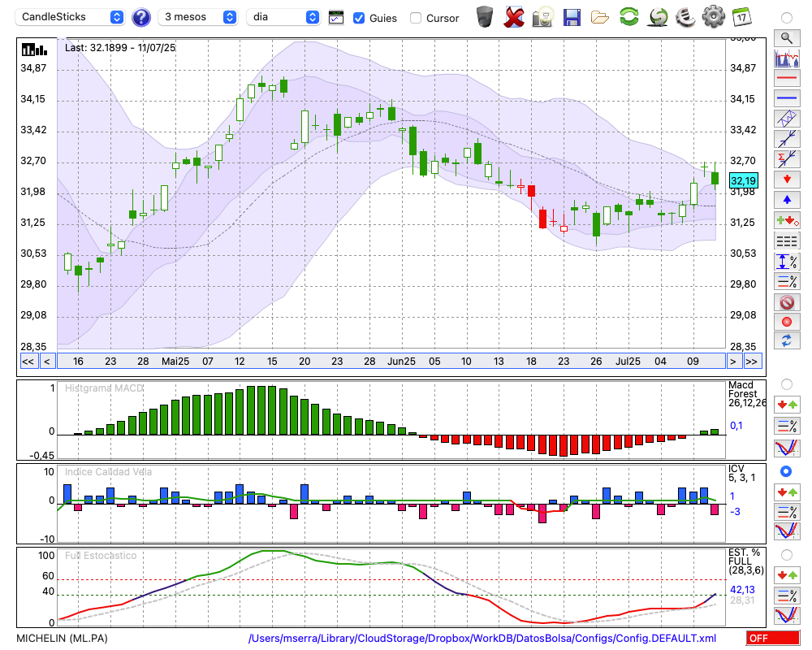Step chart forward with '>' button

(732, 362)
